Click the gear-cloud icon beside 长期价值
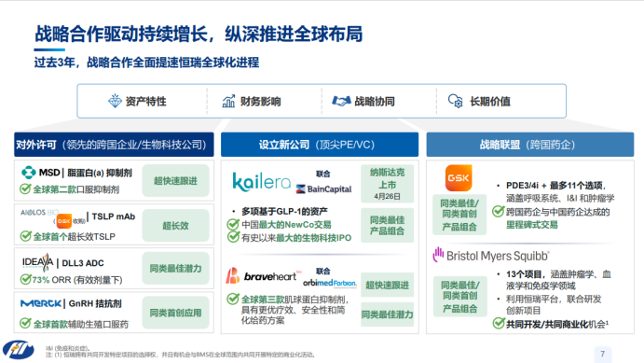This screenshot has width=644, height=363. click(455, 101)
